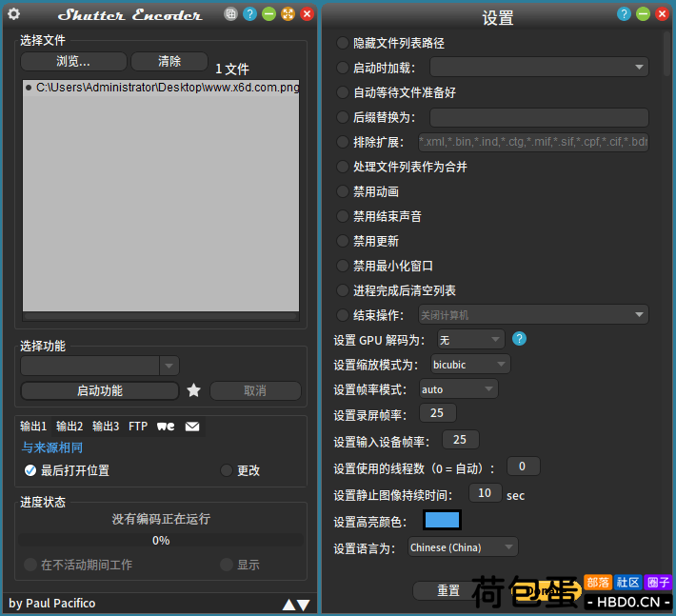Click the 启动功能 start button
Image resolution: width=676 pixels, height=616 pixels.
[100, 390]
